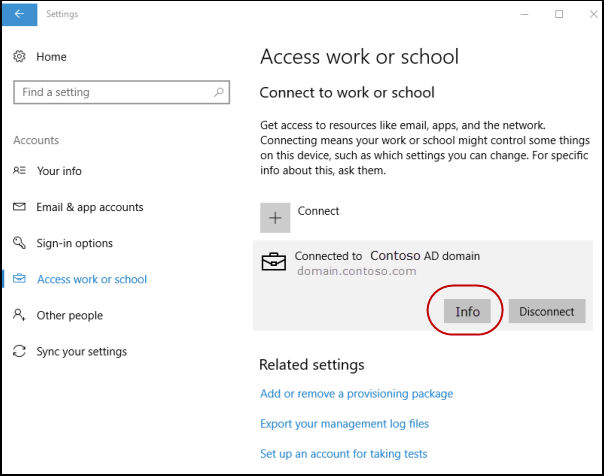Open Export your management log files link
This screenshot has height=476, width=604.
(x=344, y=424)
